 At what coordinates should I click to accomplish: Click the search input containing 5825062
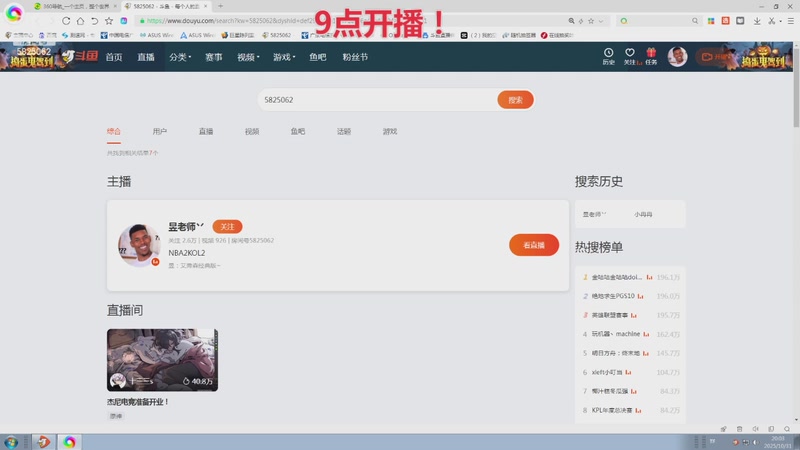click(x=378, y=99)
